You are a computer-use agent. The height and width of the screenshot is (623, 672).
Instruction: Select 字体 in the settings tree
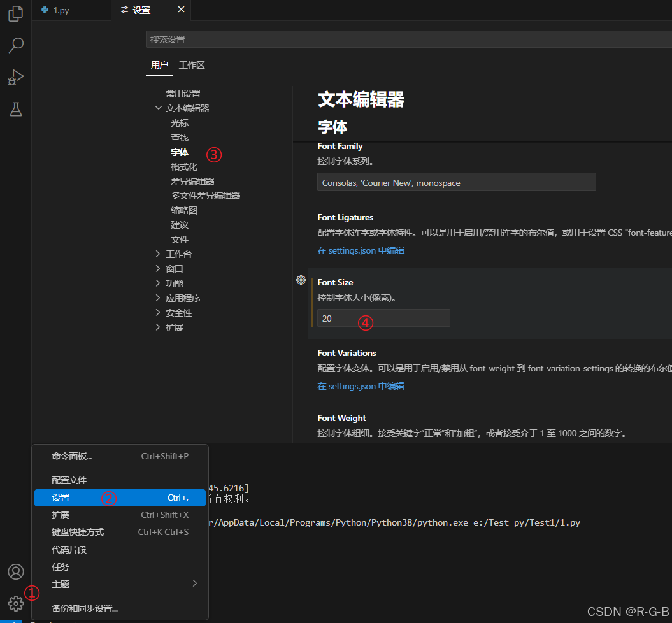(x=180, y=152)
